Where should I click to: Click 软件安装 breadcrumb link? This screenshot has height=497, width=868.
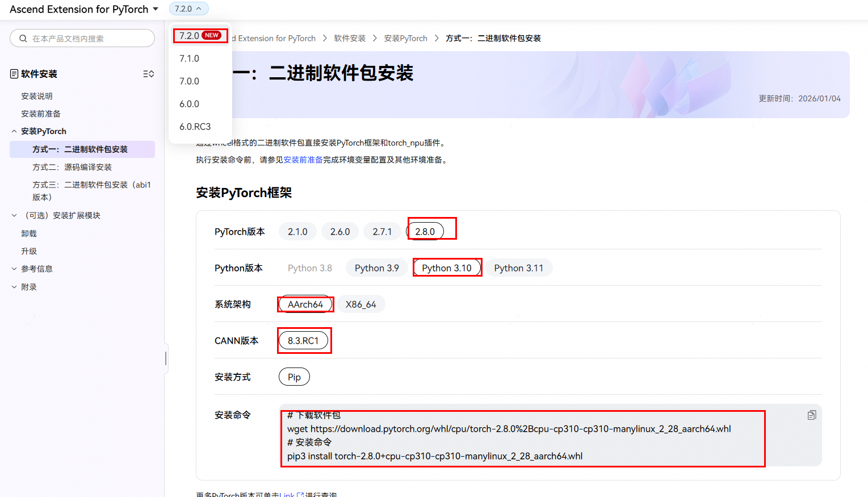tap(350, 38)
